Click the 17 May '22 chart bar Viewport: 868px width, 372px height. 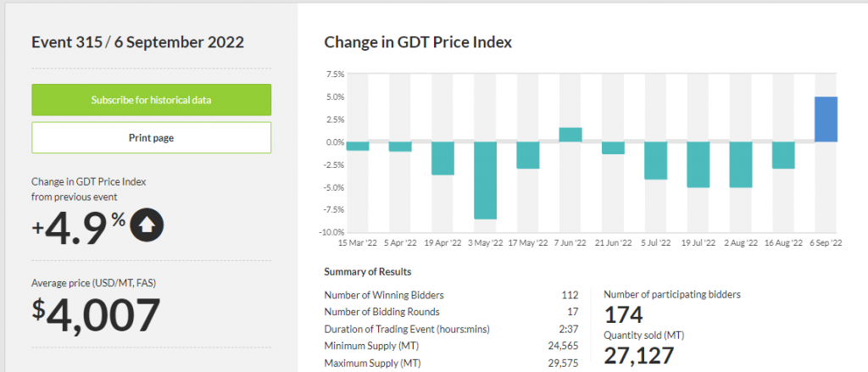[x=528, y=155]
